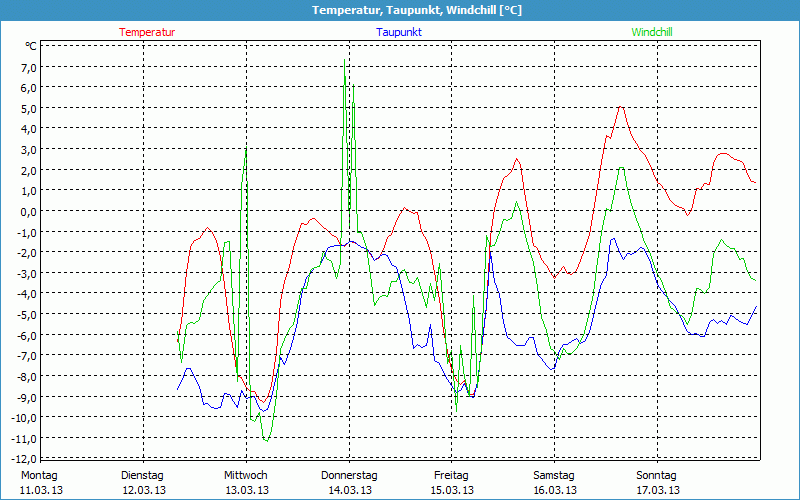The height and width of the screenshot is (500, 800).
Task: Click the °C unit label on y-axis
Action: 30,46
